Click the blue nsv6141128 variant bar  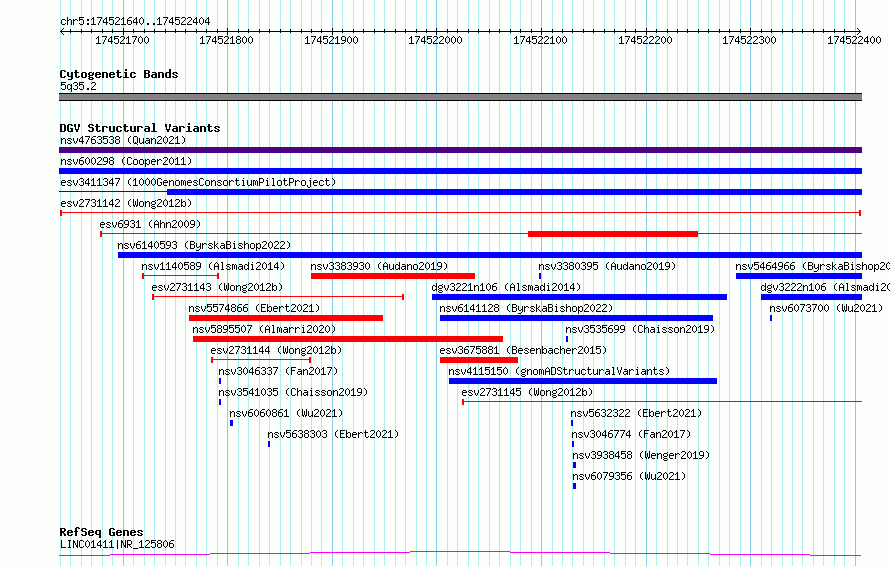point(577,318)
